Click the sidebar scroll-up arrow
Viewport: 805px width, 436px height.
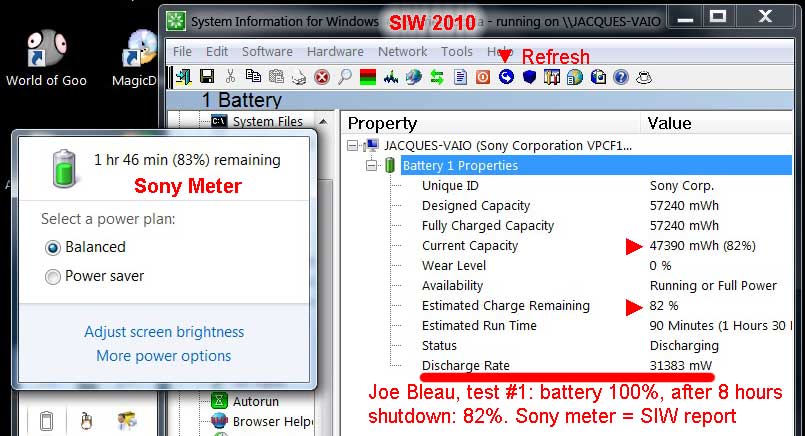323,122
